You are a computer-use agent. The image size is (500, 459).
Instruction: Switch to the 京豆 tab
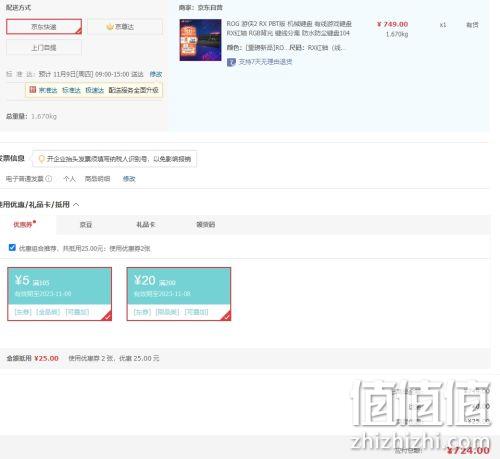click(x=86, y=224)
